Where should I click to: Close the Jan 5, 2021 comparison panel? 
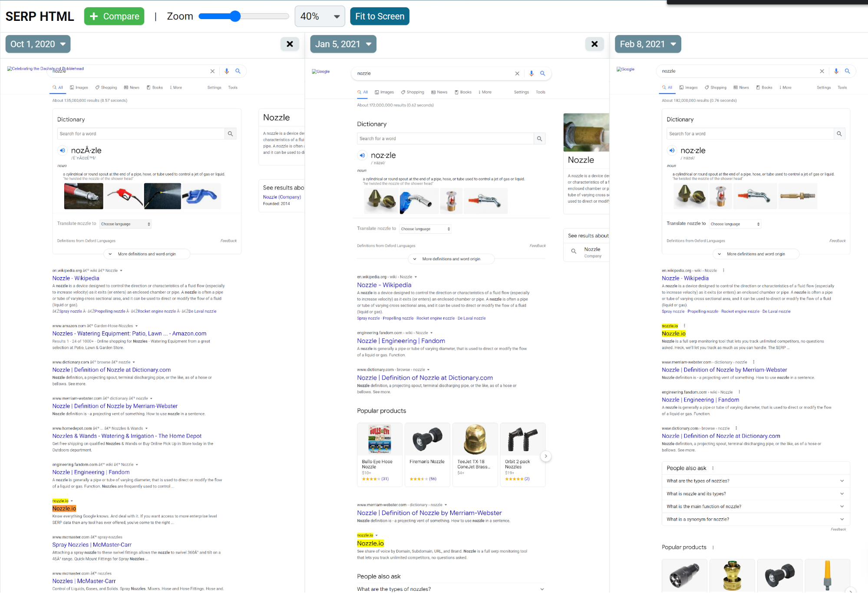[594, 44]
